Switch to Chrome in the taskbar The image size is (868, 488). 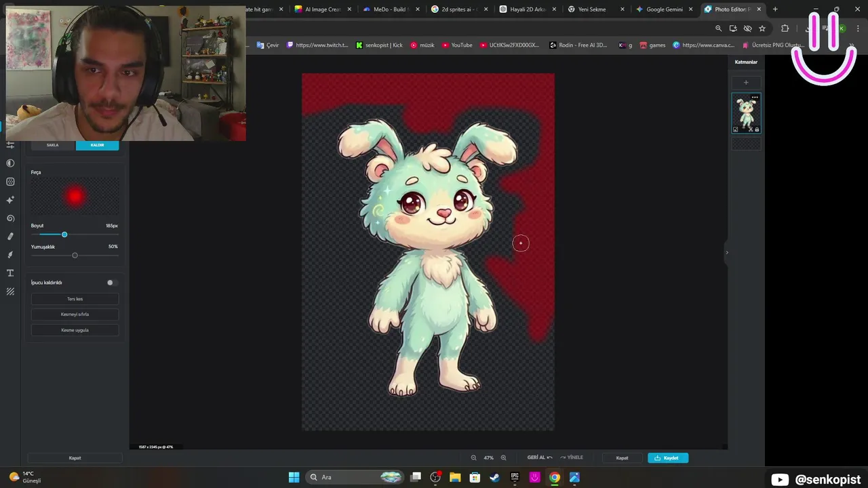tap(555, 477)
